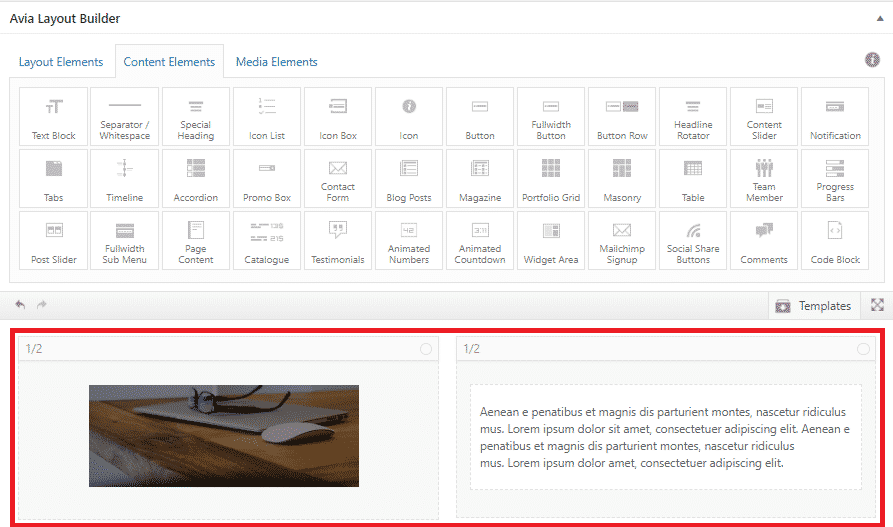This screenshot has height=527, width=893.
Task: Click the left 1/2 column circle toggle
Action: click(x=426, y=349)
